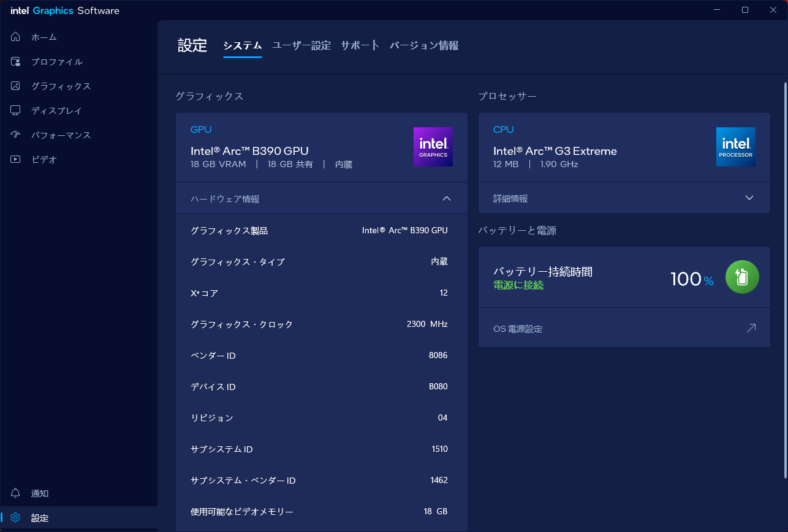Click the B080 device ID value
The height and width of the screenshot is (532, 788).
438,387
